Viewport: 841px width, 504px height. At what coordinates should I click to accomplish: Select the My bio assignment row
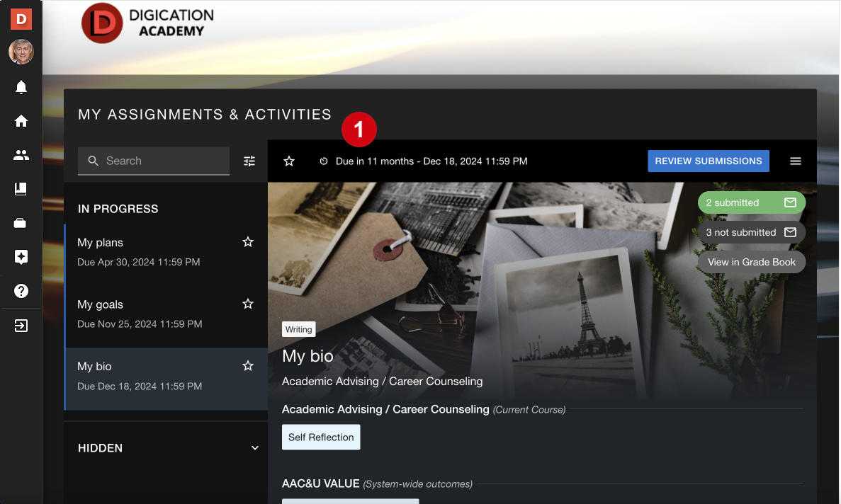(x=166, y=379)
